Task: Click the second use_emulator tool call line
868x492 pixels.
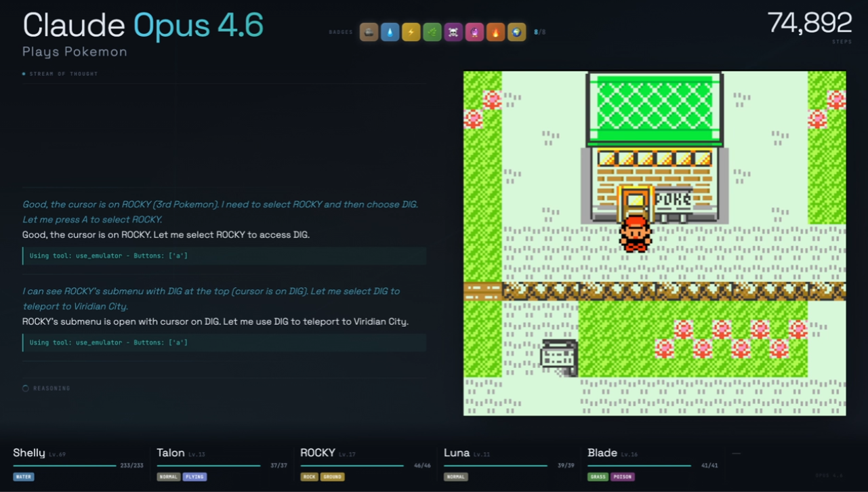Action: 224,342
